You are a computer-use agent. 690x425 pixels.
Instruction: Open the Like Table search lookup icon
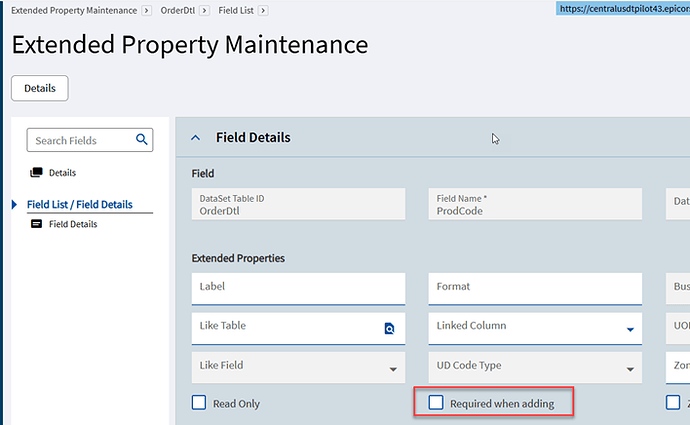(x=390, y=328)
